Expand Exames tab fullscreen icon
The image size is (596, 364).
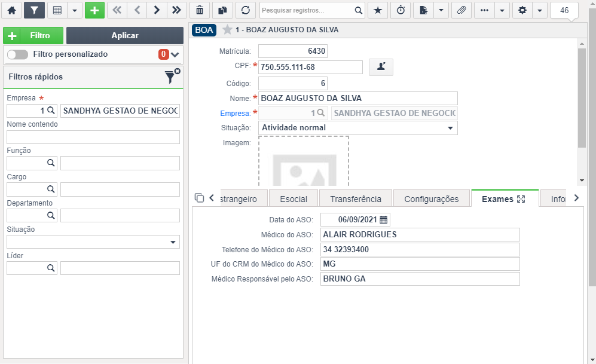521,199
